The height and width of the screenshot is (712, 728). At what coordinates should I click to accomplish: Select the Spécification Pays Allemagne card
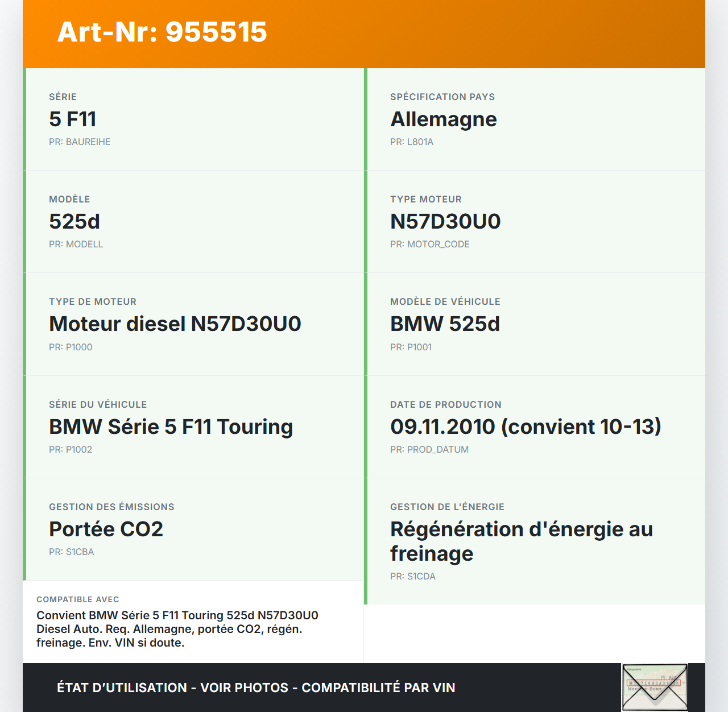tap(535, 119)
